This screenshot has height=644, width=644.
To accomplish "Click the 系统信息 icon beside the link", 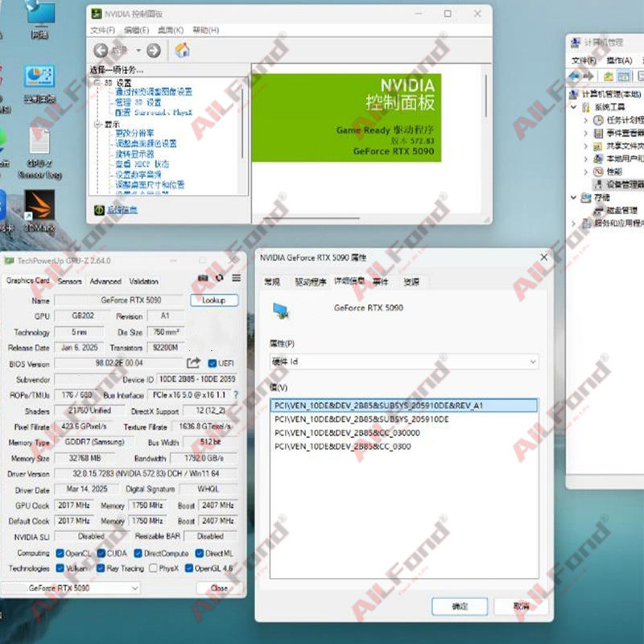I will (99, 210).
